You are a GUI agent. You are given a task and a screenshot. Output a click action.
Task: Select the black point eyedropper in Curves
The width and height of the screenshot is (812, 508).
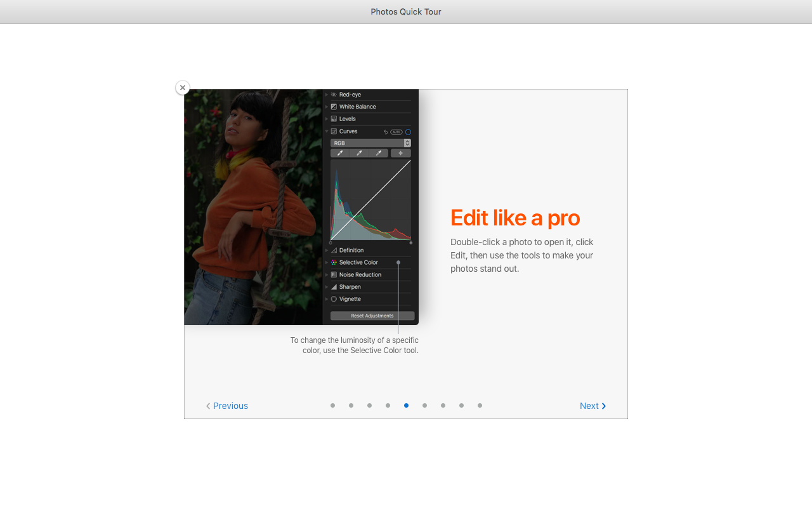coord(340,153)
